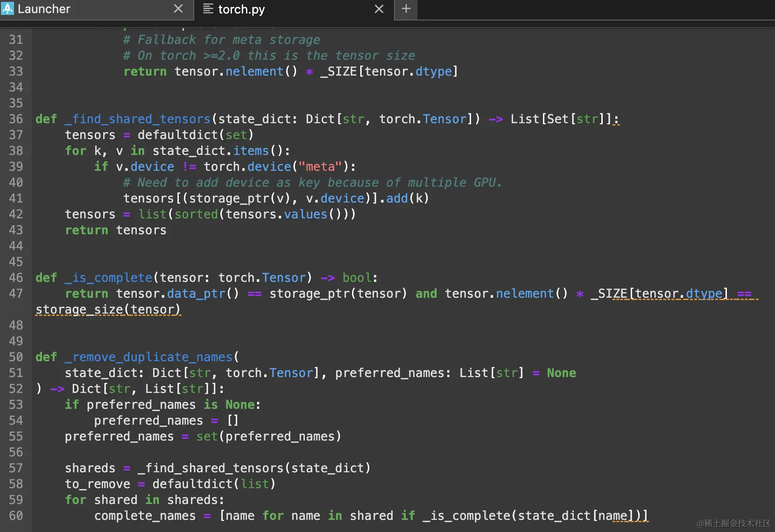Click the "bool" return type on line 46
This screenshot has width=775, height=532.
[x=357, y=278]
